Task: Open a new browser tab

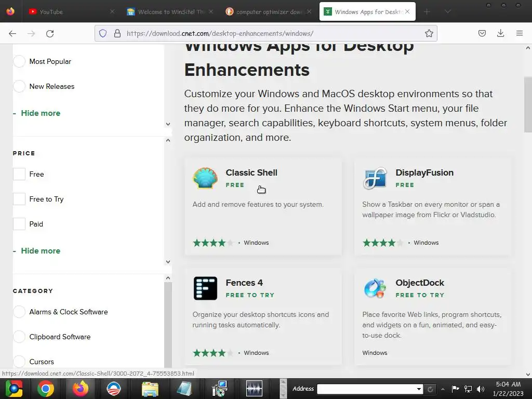Action: click(x=427, y=12)
